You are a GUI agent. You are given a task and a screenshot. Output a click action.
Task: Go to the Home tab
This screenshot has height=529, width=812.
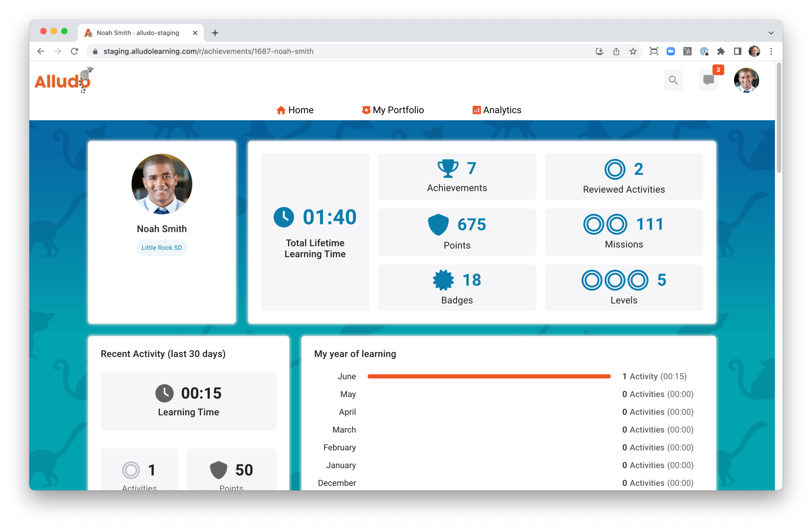tap(295, 110)
